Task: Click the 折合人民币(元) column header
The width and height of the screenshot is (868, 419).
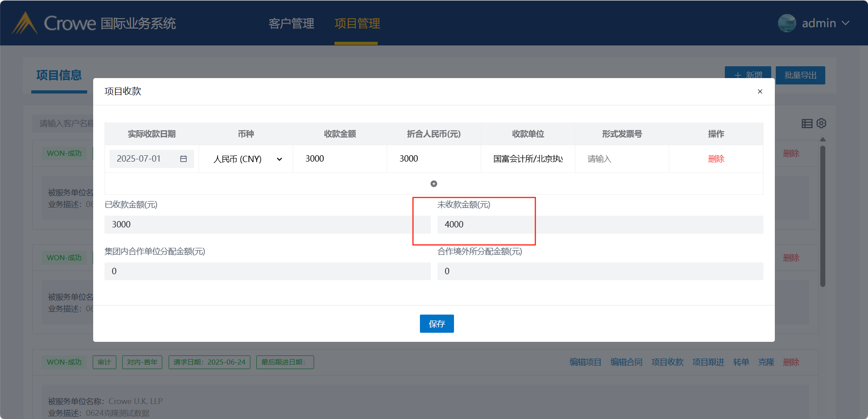Action: click(x=434, y=134)
